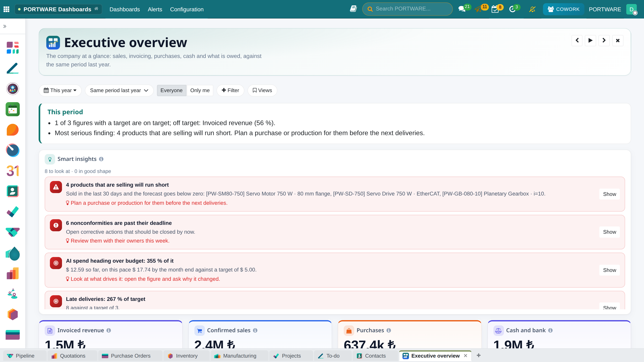Viewport: 644px width, 362px height.
Task: Open the Alerts menu
Action: click(x=155, y=9)
